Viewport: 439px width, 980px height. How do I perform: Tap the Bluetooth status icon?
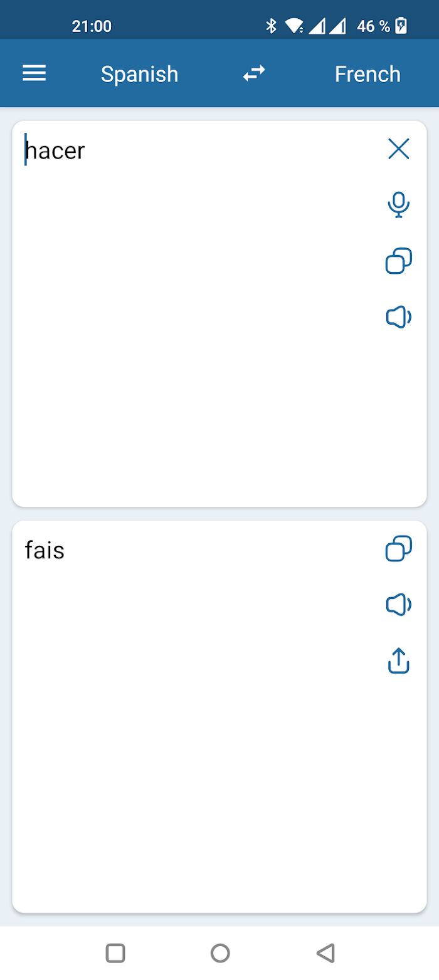271,26
